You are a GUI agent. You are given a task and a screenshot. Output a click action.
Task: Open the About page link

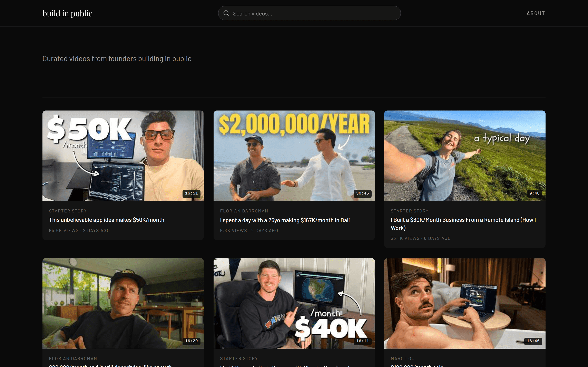click(x=536, y=13)
